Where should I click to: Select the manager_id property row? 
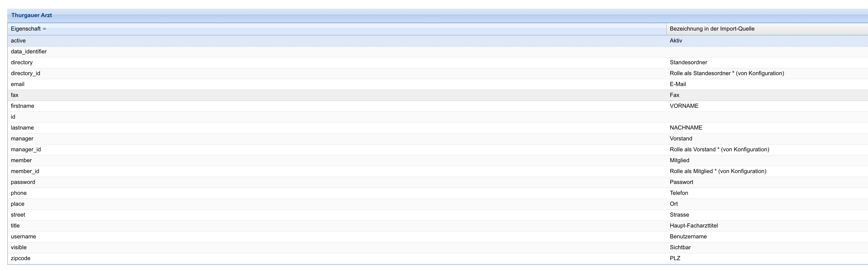26,149
